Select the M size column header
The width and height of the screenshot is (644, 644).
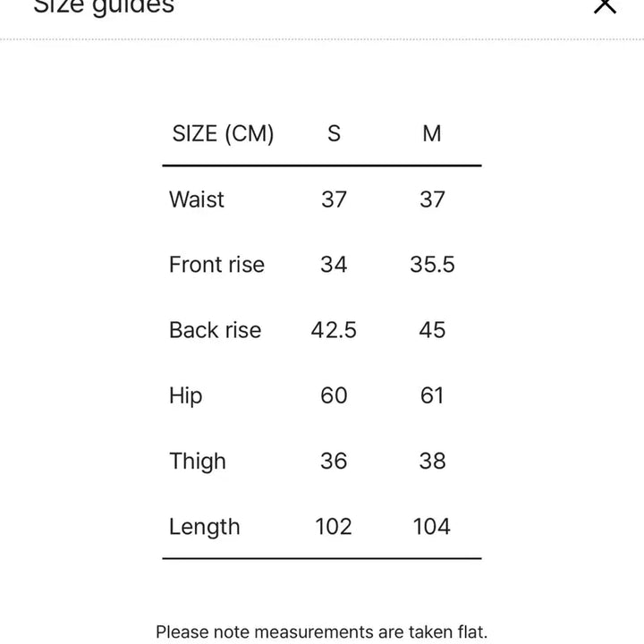click(x=432, y=133)
